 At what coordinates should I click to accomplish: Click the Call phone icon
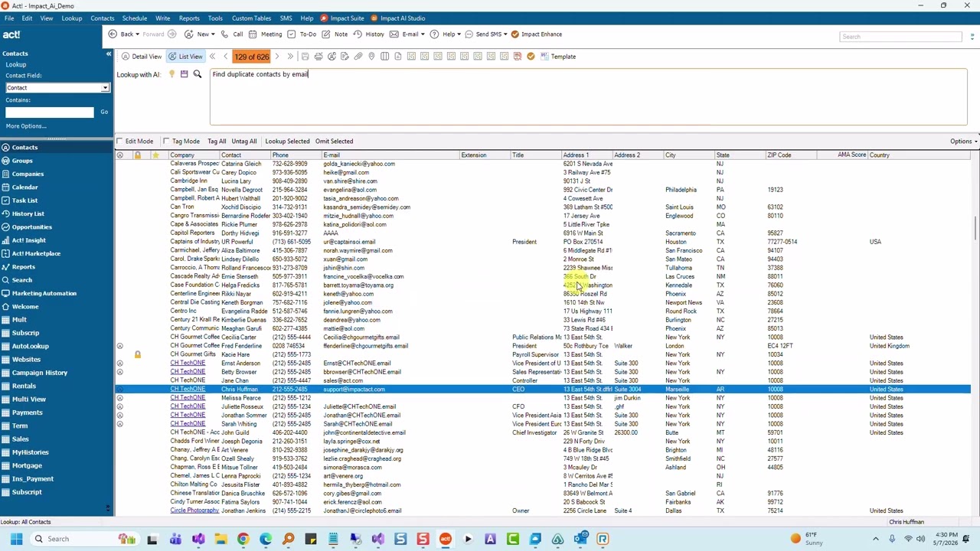pos(225,34)
